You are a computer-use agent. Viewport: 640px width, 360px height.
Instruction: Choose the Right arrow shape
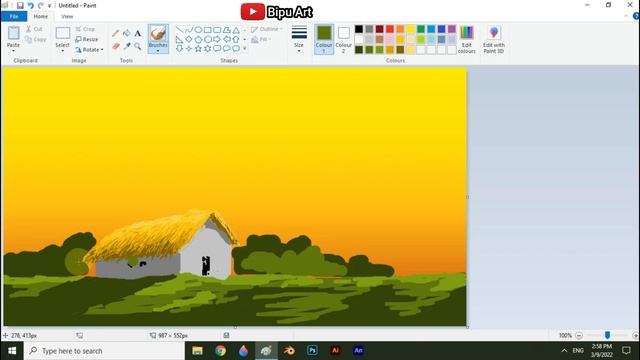[217, 40]
